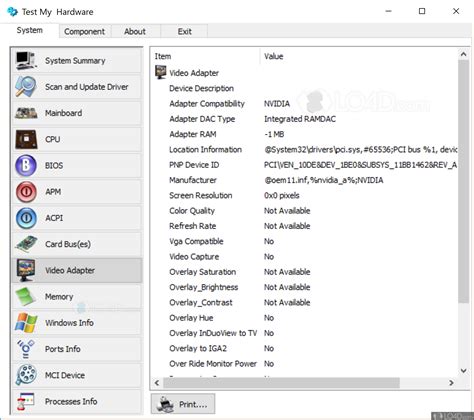Click Video Adapter icon in the list header row
This screenshot has height=420, width=474.
[161, 72]
